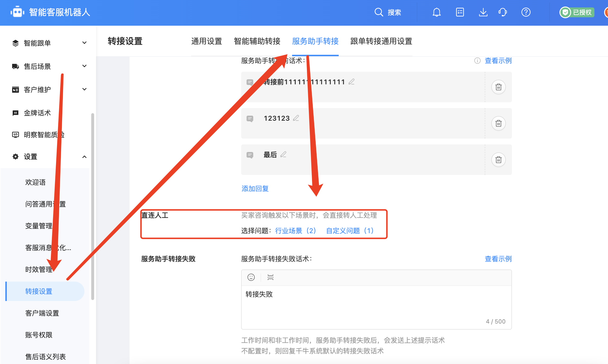608x364 pixels.
Task: Click 查看示例 link for transfer failure script
Action: pyautogui.click(x=498, y=259)
